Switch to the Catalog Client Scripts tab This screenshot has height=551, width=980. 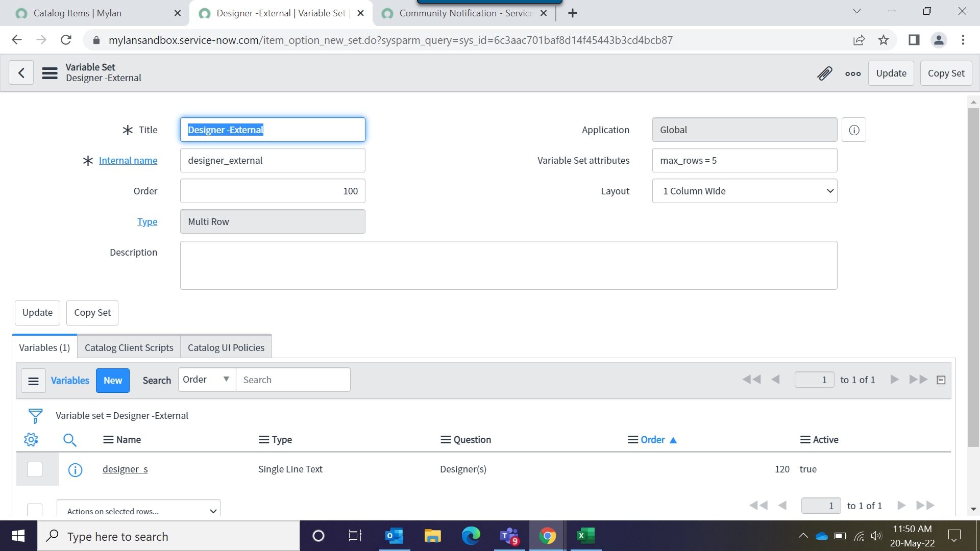point(129,347)
